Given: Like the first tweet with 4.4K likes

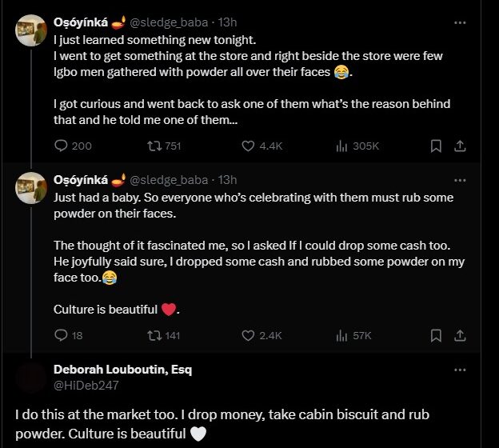Looking at the screenshot, I should 248,146.
